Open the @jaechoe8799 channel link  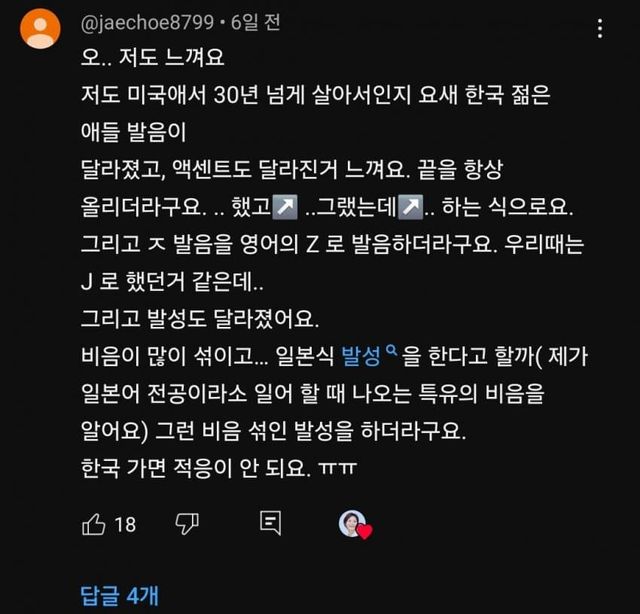(147, 22)
